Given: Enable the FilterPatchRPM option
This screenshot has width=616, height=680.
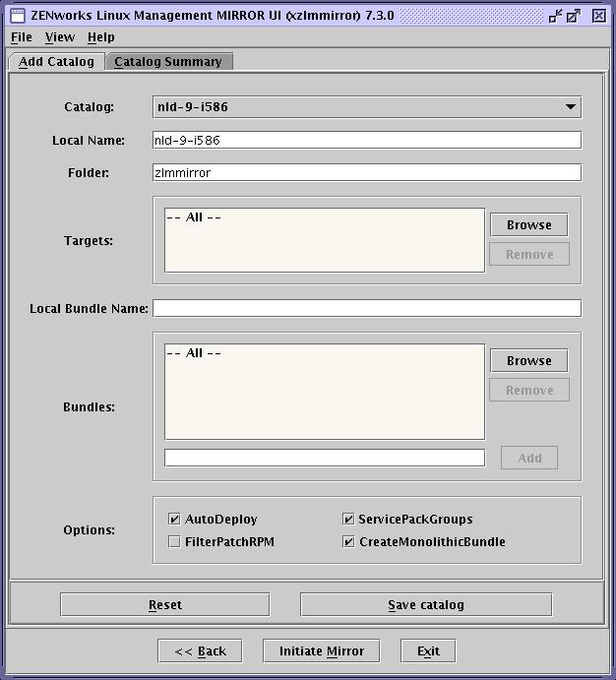Looking at the screenshot, I should (x=174, y=541).
